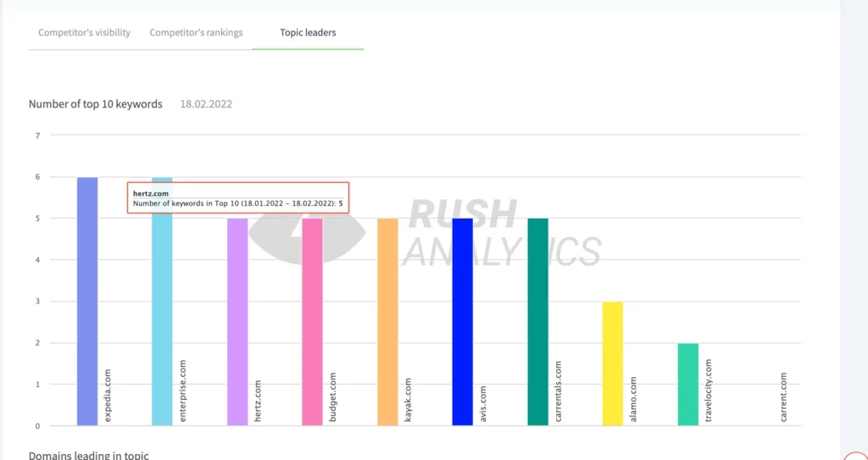
Task: Click the red circle button at bottom-right corner
Action: [856, 456]
